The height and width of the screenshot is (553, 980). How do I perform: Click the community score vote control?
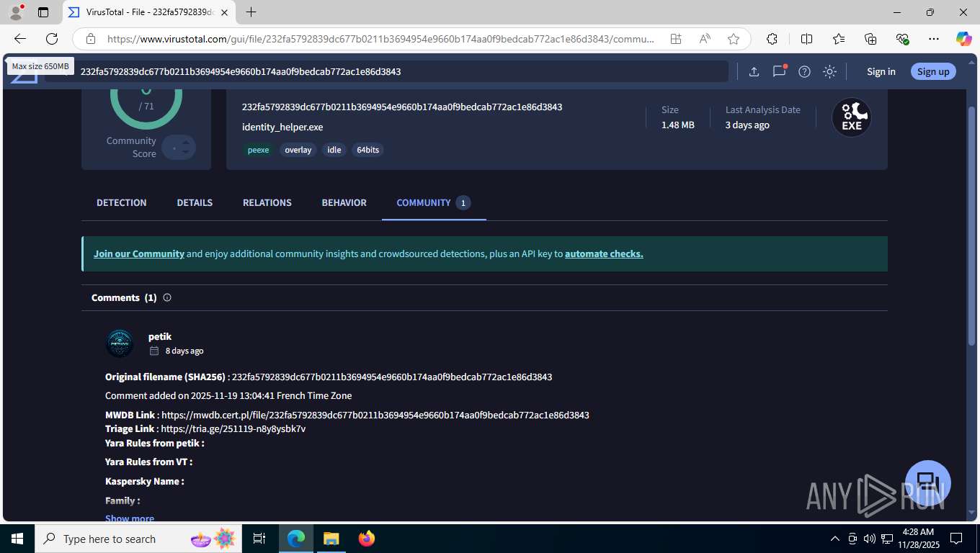click(x=179, y=147)
